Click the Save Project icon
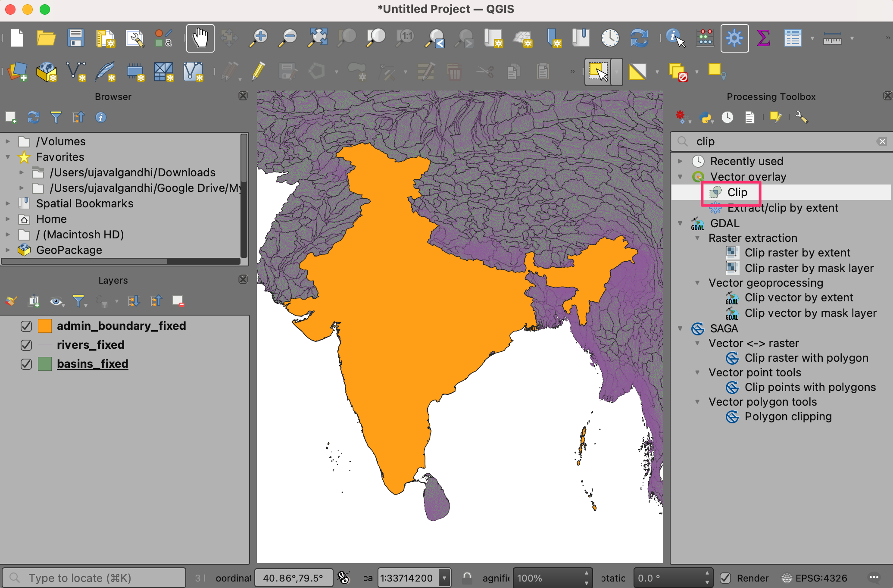 pyautogui.click(x=76, y=38)
